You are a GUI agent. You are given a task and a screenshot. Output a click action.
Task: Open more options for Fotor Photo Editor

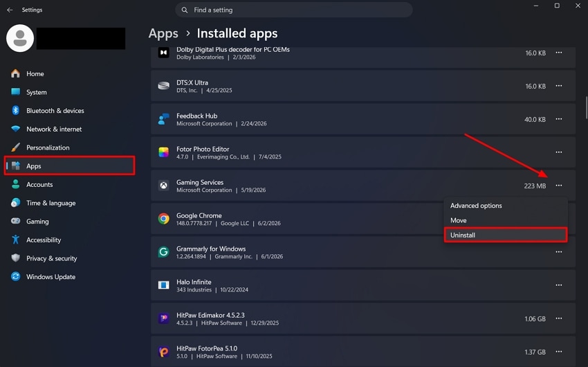click(x=559, y=152)
